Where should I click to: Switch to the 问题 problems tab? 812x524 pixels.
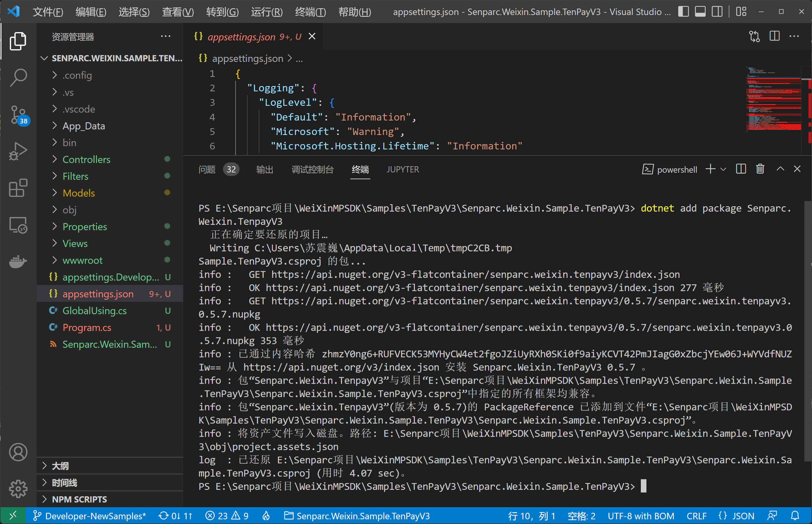tap(218, 169)
